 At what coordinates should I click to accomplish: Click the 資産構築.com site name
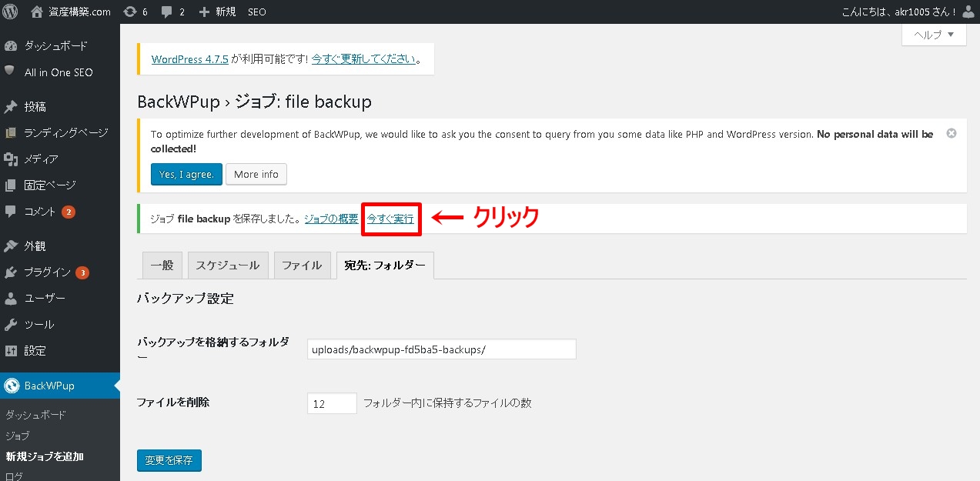(81, 12)
